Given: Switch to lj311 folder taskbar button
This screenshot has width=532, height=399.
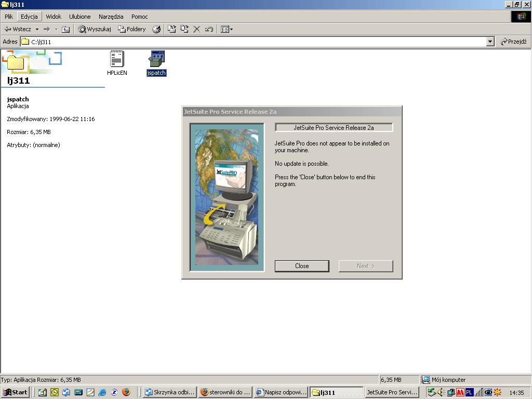Looking at the screenshot, I should [337, 392].
